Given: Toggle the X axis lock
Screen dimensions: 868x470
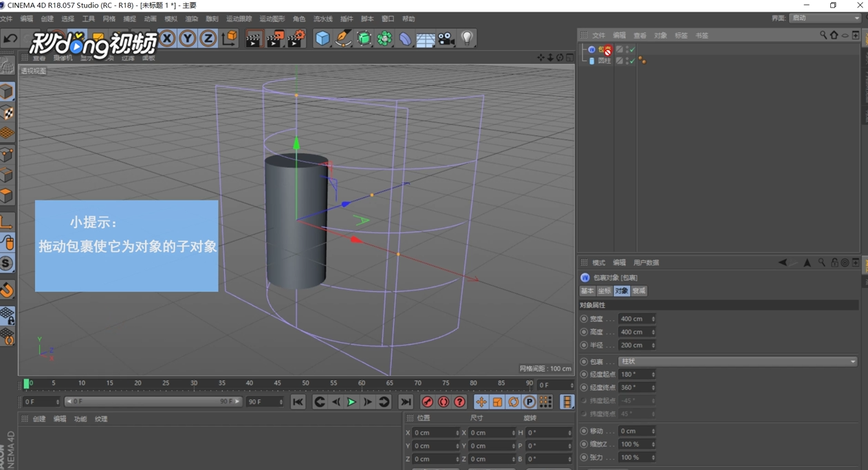Looking at the screenshot, I should tap(167, 38).
